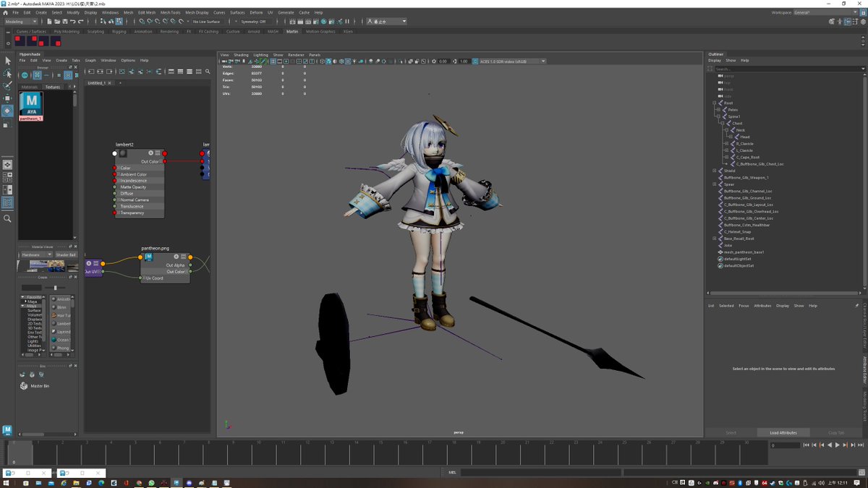This screenshot has height=488, width=868.
Task: Expand Base_Recall_Root in the Outliner
Action: coord(715,239)
